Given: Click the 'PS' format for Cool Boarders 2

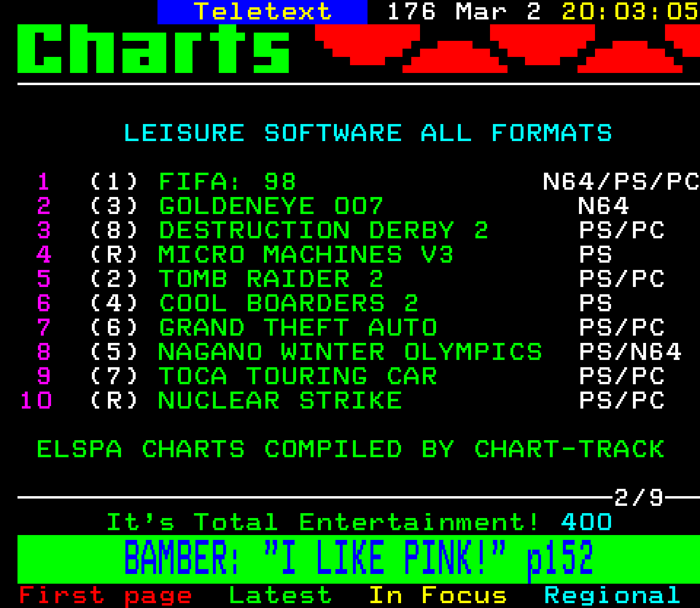Looking at the screenshot, I should 595,303.
